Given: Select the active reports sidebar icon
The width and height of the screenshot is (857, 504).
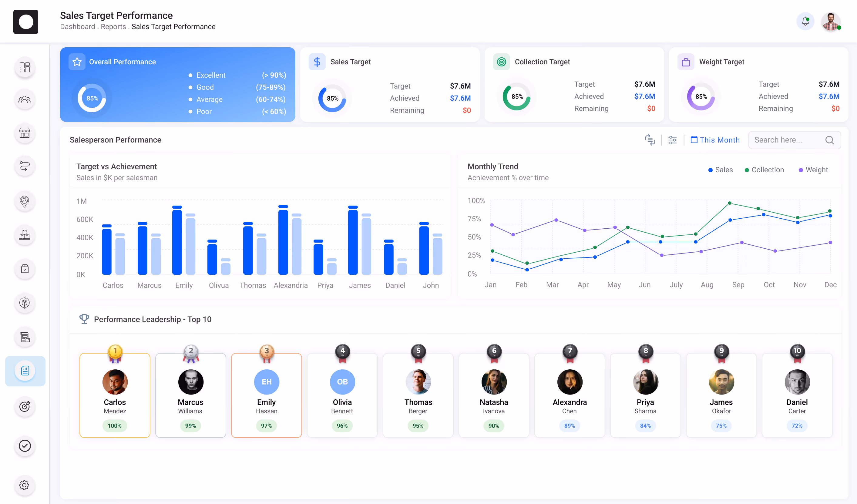Looking at the screenshot, I should pyautogui.click(x=25, y=371).
